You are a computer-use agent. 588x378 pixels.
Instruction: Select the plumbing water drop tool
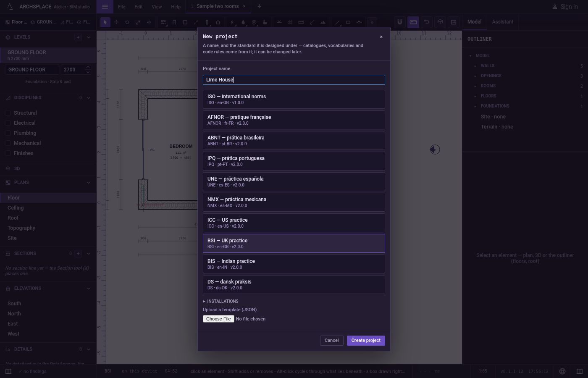[243, 22]
